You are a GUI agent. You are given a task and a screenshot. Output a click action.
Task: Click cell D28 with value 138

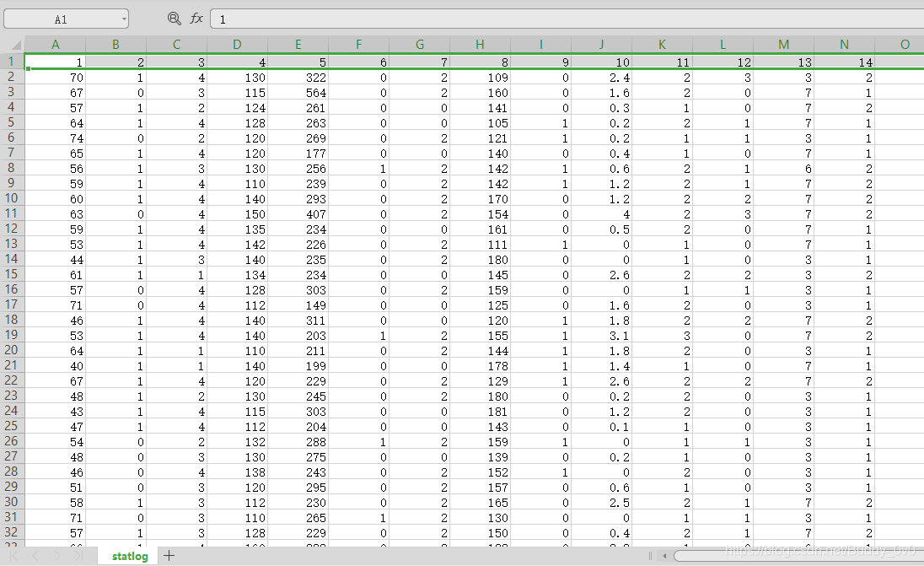click(x=238, y=472)
